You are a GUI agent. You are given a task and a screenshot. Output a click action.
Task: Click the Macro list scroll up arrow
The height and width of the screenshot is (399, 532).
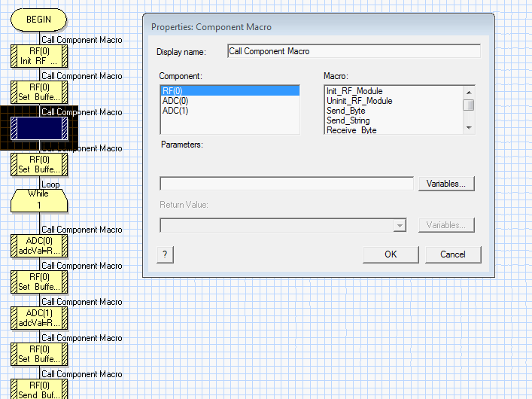[469, 93]
